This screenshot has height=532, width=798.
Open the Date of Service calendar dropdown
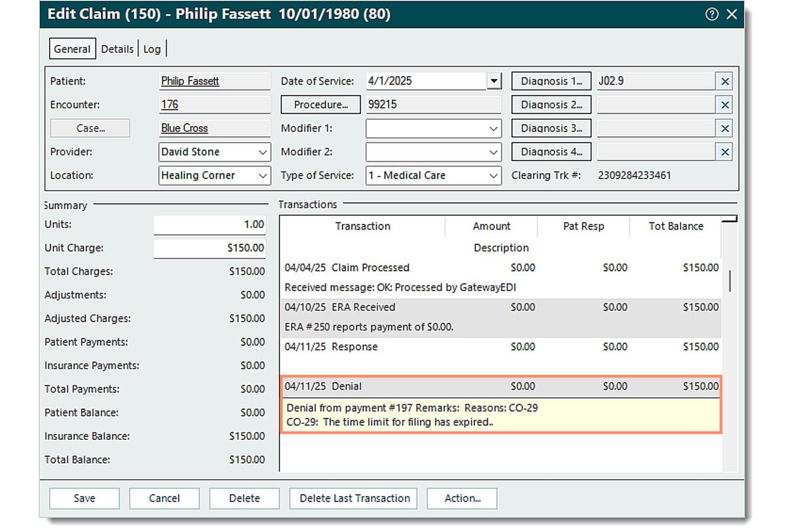pos(494,81)
